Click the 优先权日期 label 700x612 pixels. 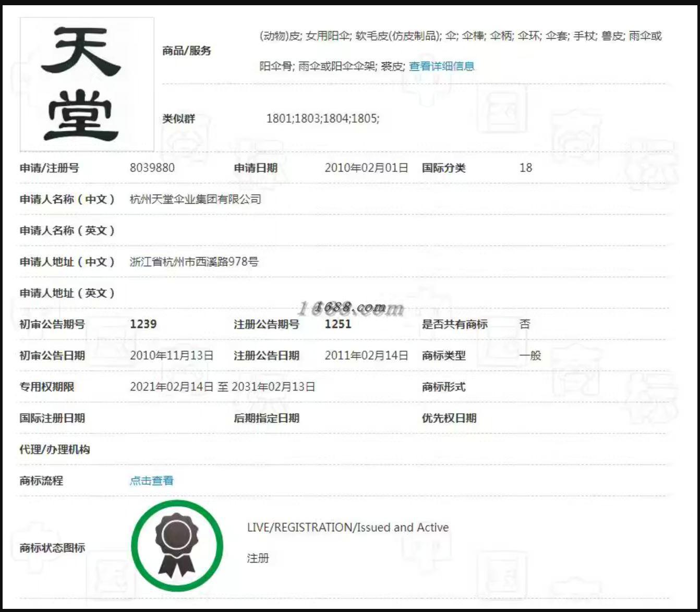pos(449,418)
